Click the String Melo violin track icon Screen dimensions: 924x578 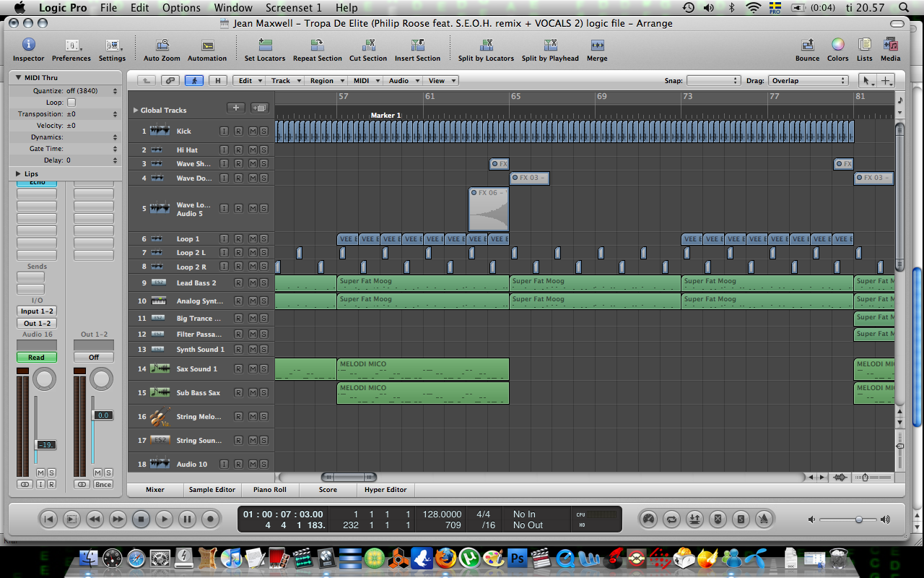coord(160,417)
